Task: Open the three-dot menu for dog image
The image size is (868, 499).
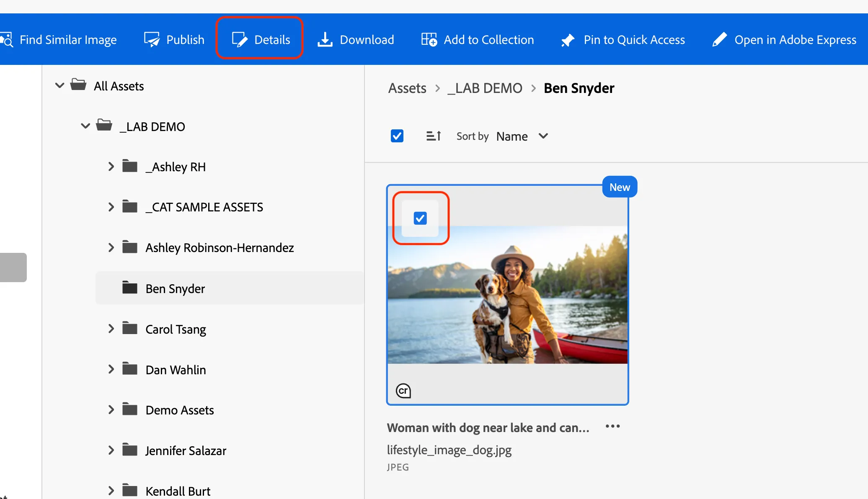Action: pos(612,427)
